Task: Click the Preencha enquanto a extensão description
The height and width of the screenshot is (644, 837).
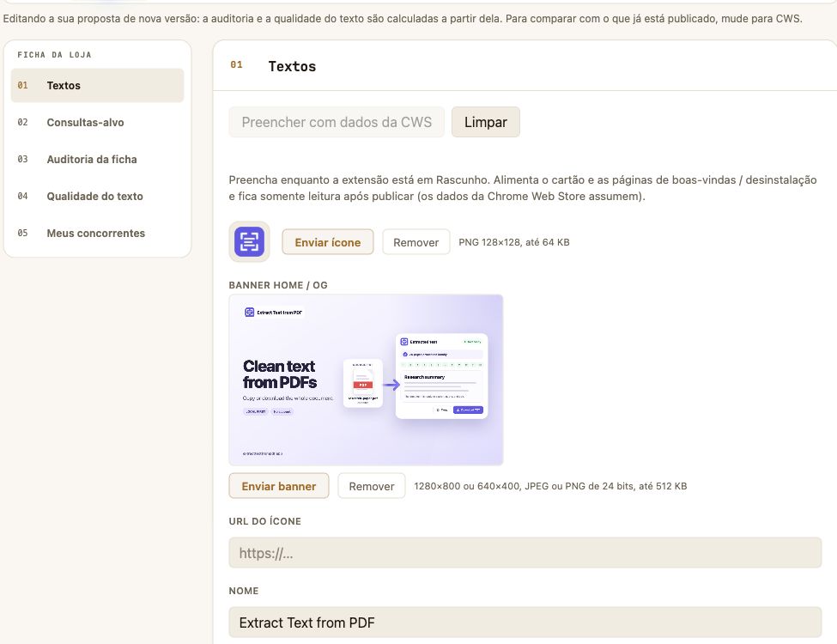Action: tap(523, 188)
